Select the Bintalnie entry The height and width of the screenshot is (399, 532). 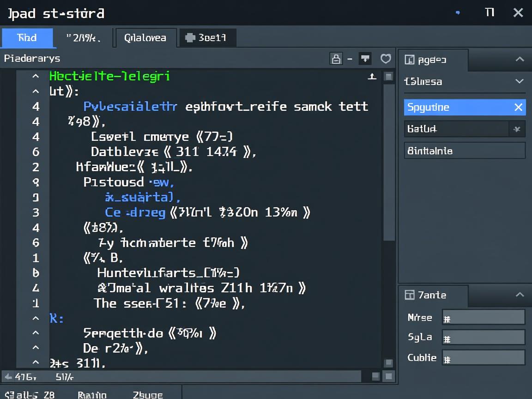point(465,151)
